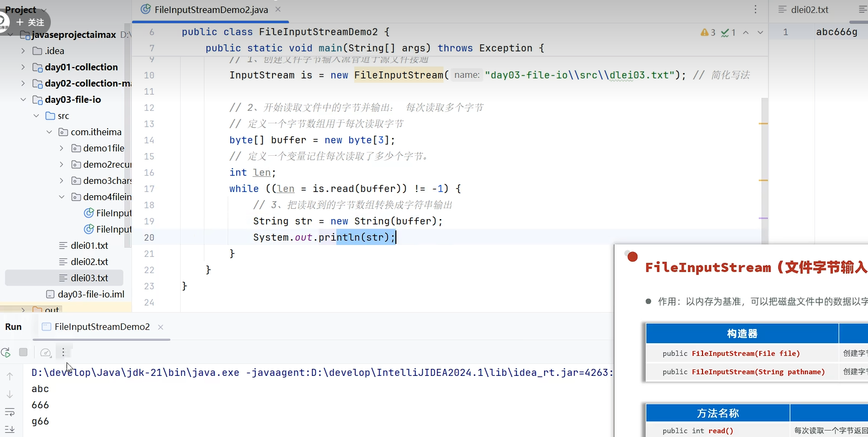868x437 pixels.
Task: Click the 方法名称 table header on the slide
Action: coord(718,413)
